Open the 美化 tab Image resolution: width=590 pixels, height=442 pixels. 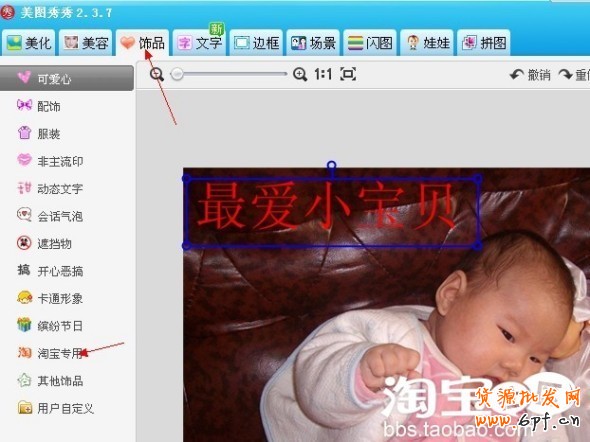coord(29,43)
